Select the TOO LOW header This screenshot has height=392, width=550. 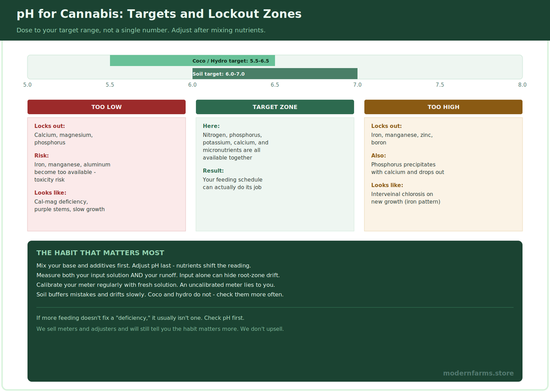pos(106,107)
